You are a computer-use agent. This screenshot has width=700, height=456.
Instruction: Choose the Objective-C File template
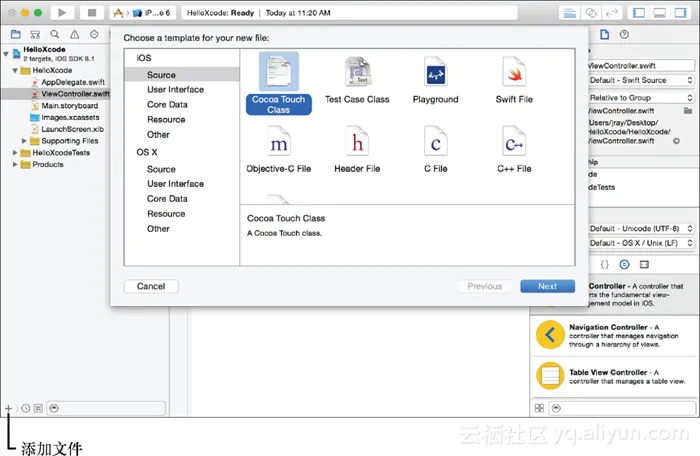[279, 149]
